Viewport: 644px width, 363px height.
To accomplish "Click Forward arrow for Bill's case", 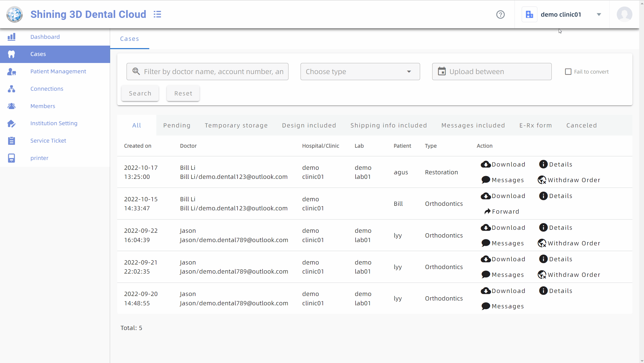I will pyautogui.click(x=487, y=211).
